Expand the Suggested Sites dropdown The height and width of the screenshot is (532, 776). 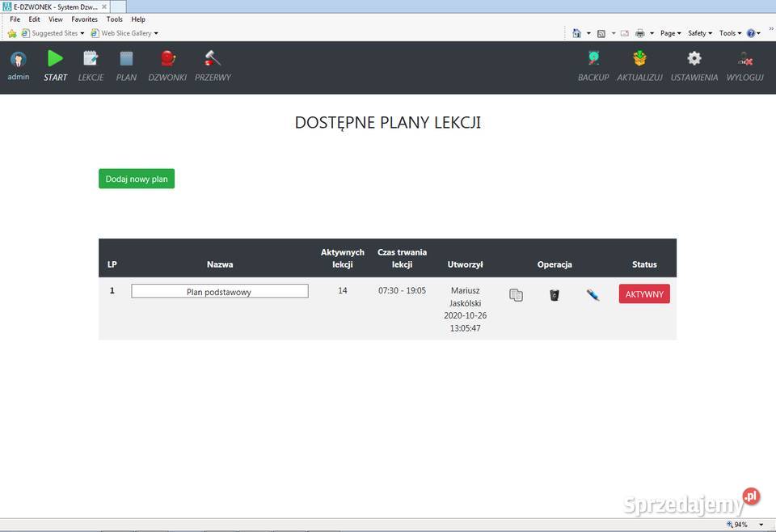coord(53,33)
